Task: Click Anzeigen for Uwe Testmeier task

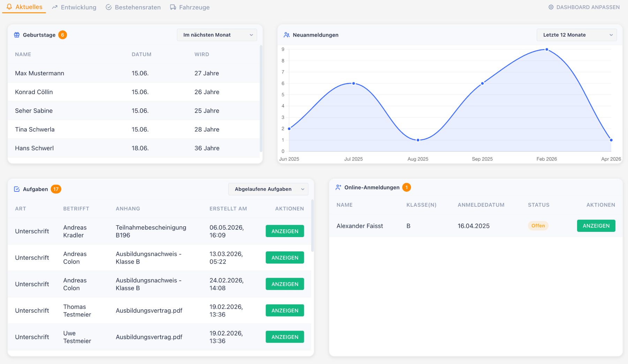Action: point(285,337)
